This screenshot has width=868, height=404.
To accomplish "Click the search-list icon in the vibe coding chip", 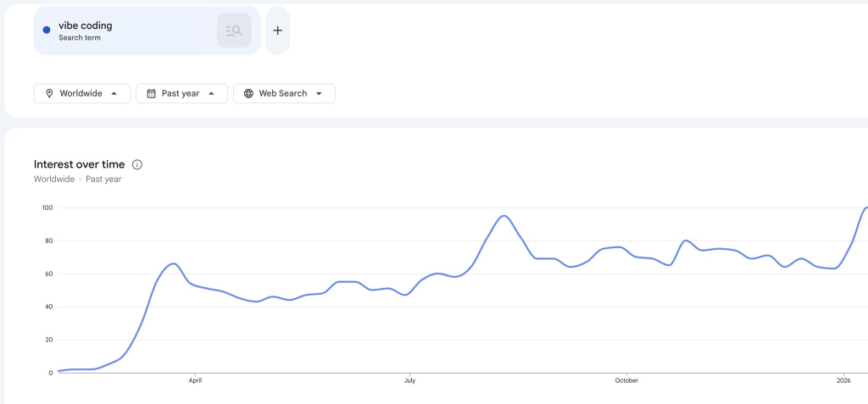I will tap(234, 30).
